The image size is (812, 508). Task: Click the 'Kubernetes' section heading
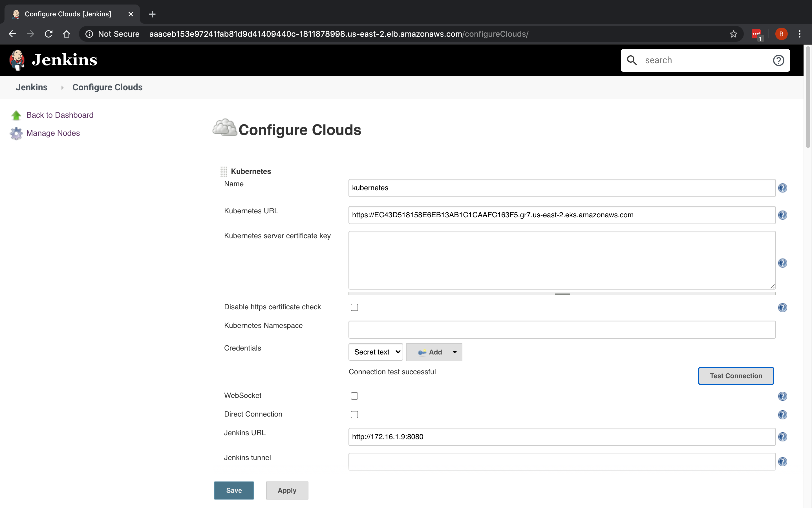[251, 171]
